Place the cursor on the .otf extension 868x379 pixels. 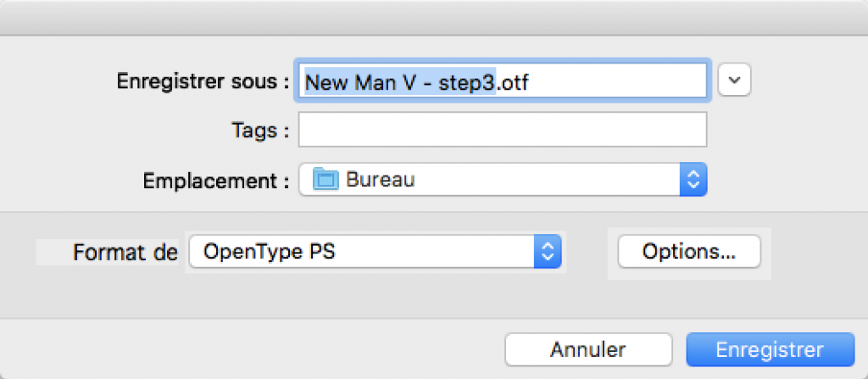coord(517,82)
